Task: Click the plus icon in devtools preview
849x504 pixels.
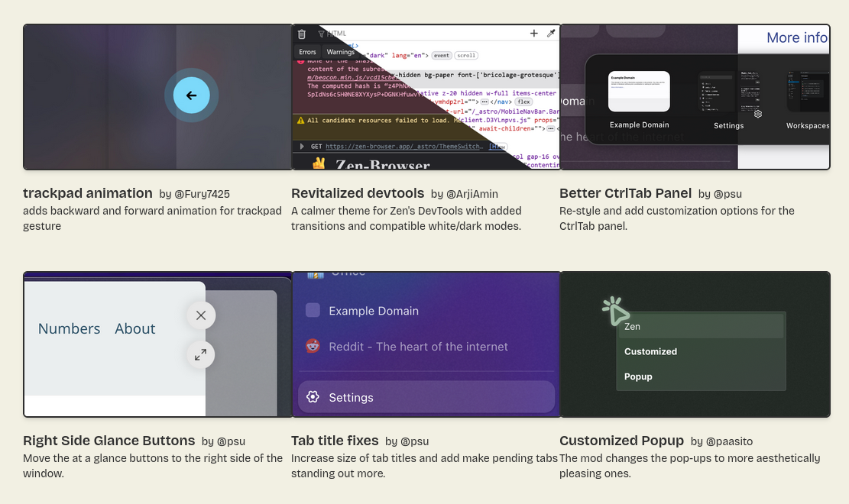Action: click(534, 34)
